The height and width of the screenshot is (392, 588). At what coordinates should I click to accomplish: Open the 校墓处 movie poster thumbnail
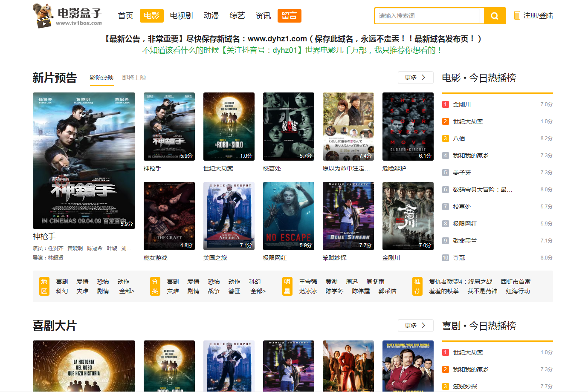(289, 126)
